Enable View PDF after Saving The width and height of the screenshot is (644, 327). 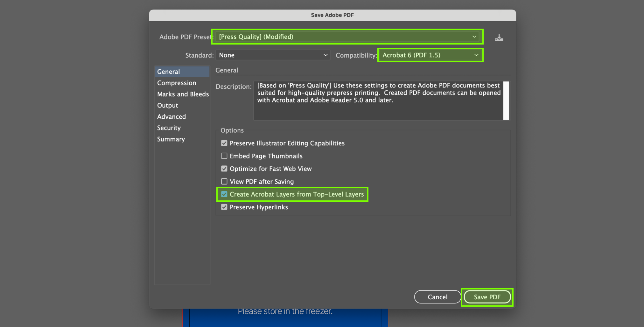tap(224, 181)
